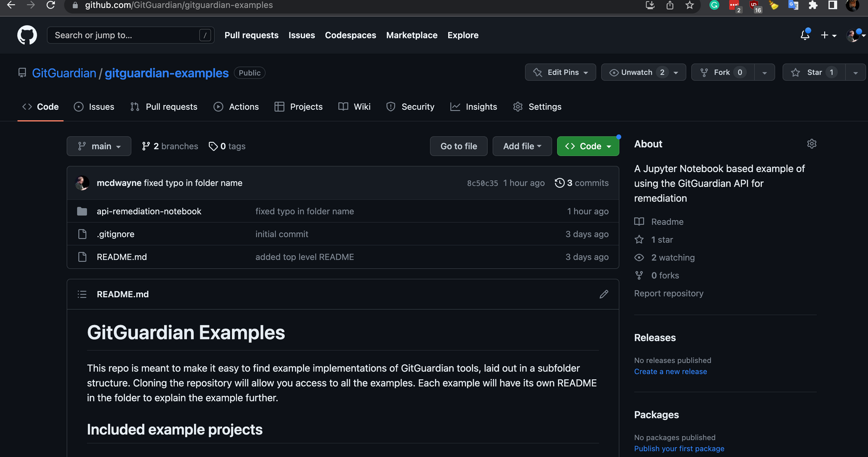Viewport: 868px width, 457px height.
Task: Switch to the Code tab
Action: (x=40, y=107)
